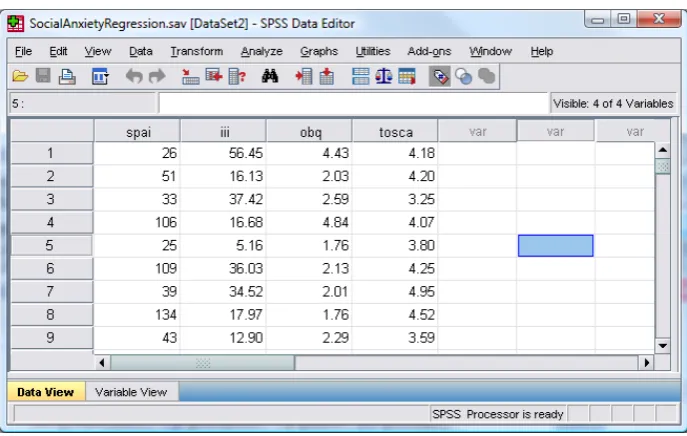Select row header 1
Viewport: 687px width, 436px height.
(52, 153)
